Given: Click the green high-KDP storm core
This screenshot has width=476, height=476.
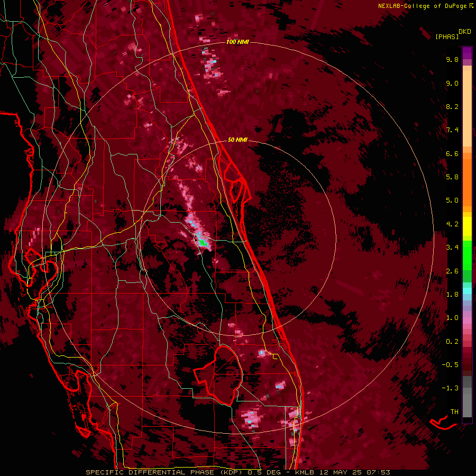Looking at the screenshot, I should pyautogui.click(x=202, y=242).
